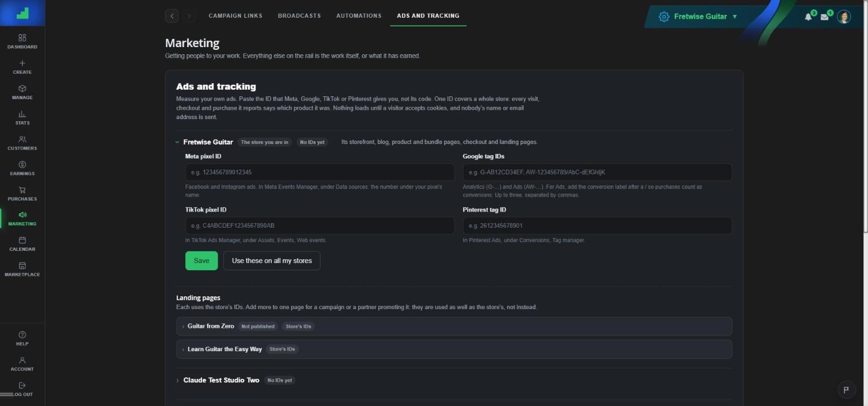Open the Calendar icon
Image resolution: width=868 pixels, height=406 pixels.
tap(22, 240)
